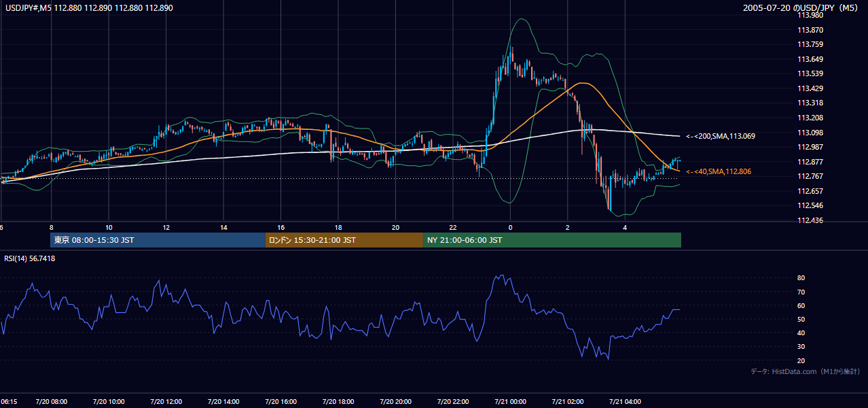Click the 40 SMA label showing 112.806

pos(719,172)
